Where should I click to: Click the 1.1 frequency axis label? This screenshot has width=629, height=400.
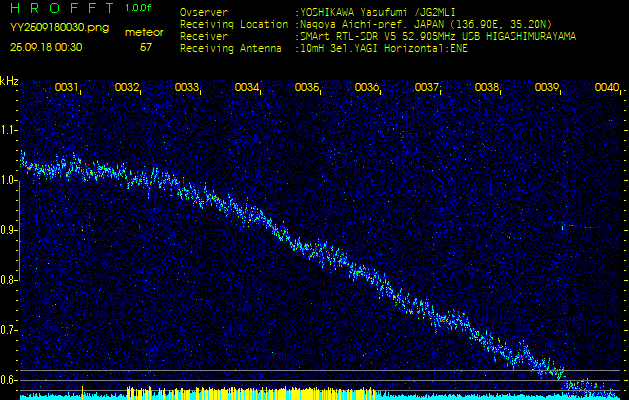click(9, 130)
